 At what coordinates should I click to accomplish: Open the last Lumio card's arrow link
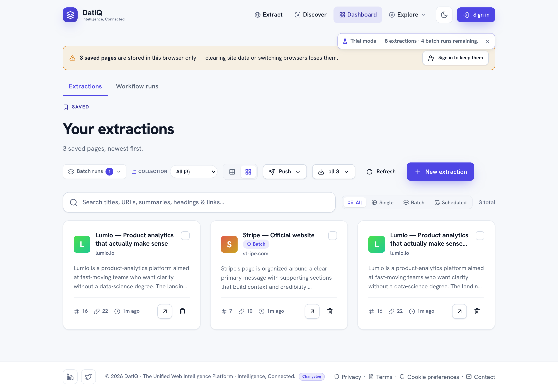459,311
